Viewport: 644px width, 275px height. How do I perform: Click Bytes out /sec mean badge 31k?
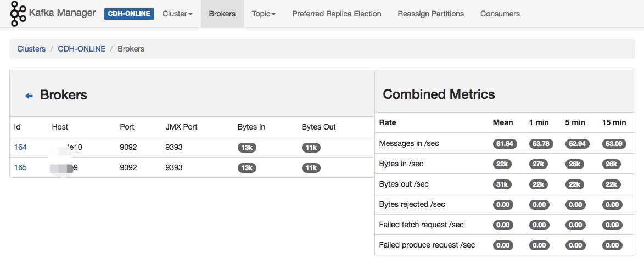coord(503,184)
